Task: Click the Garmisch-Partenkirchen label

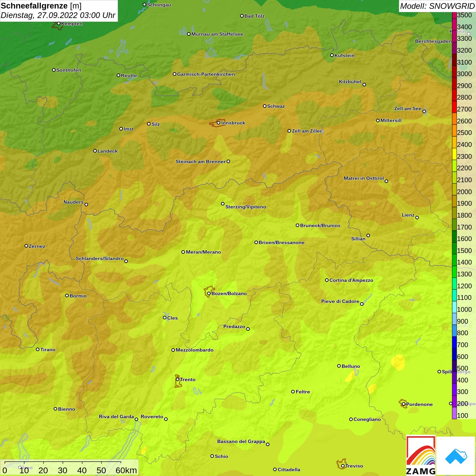Action: [x=206, y=74]
